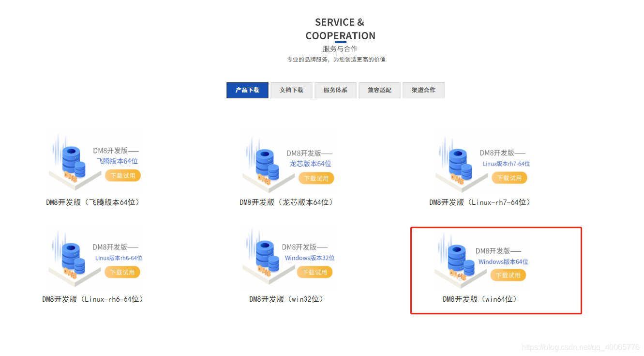This screenshot has height=356, width=644.
Task: Click database icon on Windows版本64位 card
Action: [x=461, y=261]
